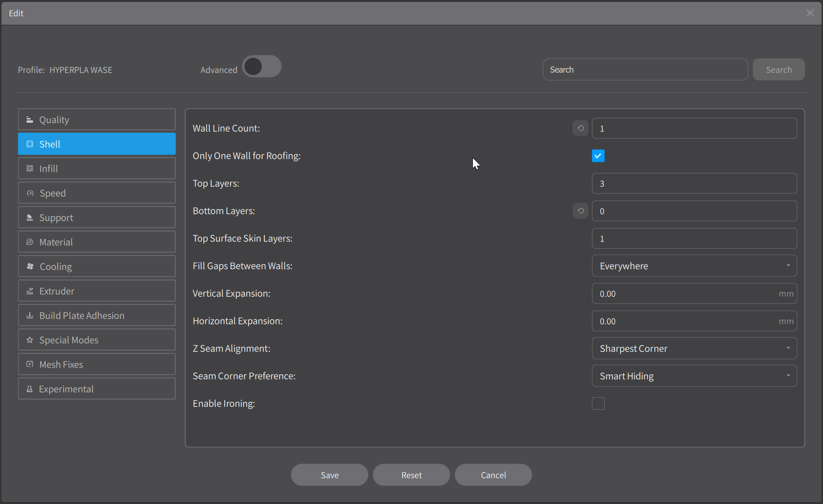
Task: Toggle the Advanced settings switch
Action: click(x=262, y=66)
